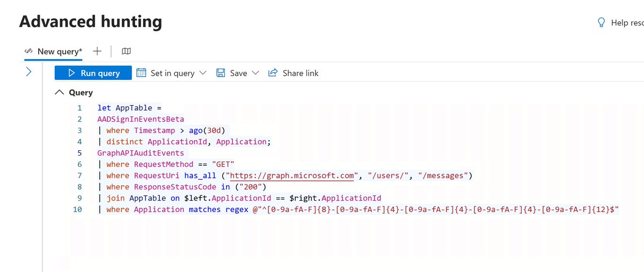
Task: Click the calendar icon beside Set in query
Action: [141, 72]
